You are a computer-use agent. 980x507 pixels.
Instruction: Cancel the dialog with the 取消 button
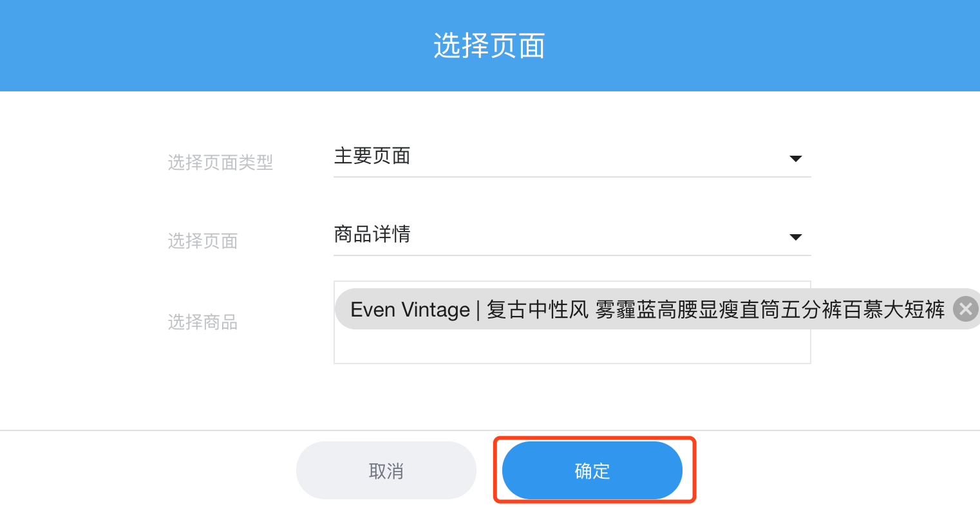pyautogui.click(x=386, y=470)
